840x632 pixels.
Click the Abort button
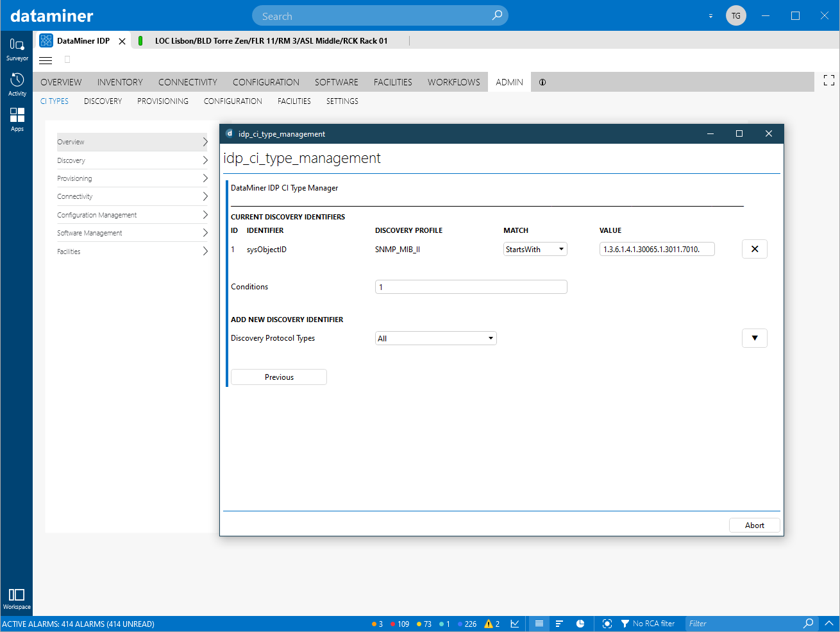(755, 525)
